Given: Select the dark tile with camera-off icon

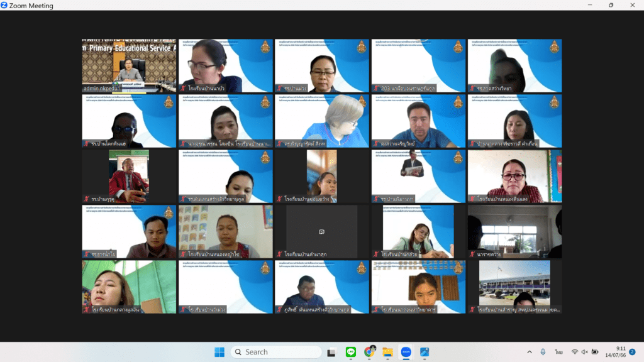Looking at the screenshot, I should (x=321, y=231).
